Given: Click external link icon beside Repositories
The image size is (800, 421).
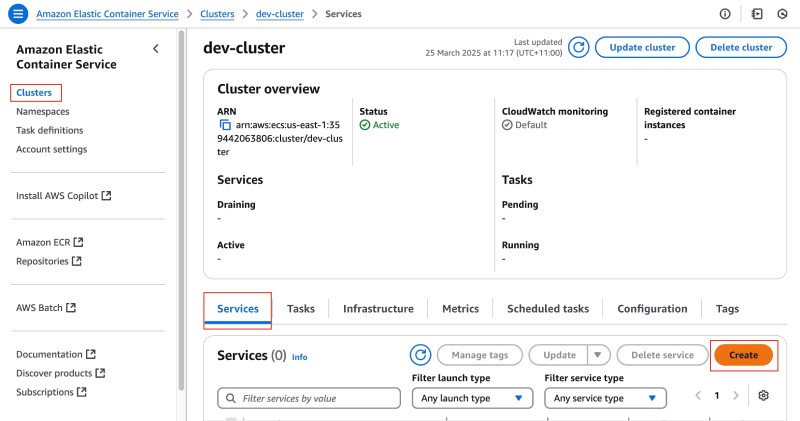Looking at the screenshot, I should click(77, 261).
